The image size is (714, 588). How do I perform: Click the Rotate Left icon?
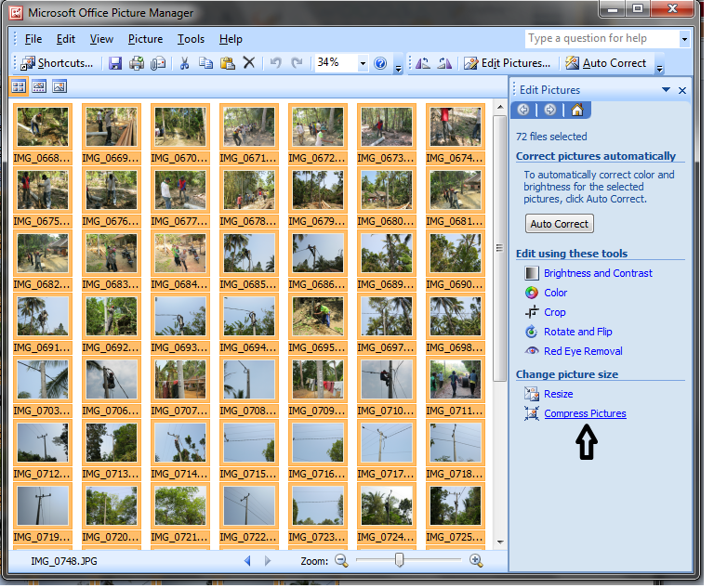423,63
